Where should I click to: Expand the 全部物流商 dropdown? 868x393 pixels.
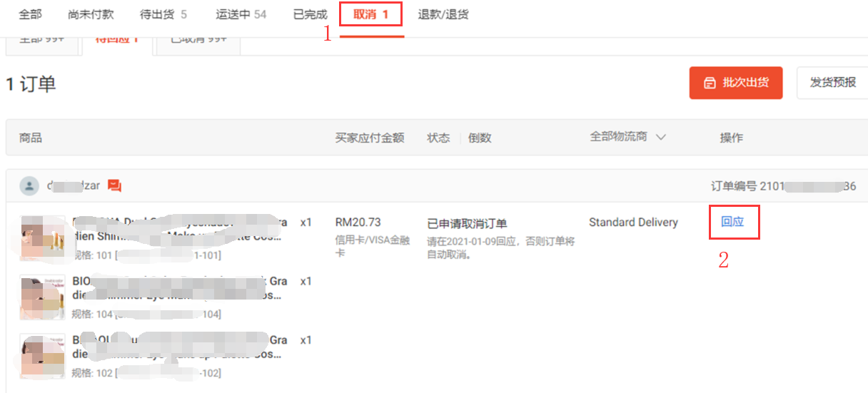tap(627, 137)
